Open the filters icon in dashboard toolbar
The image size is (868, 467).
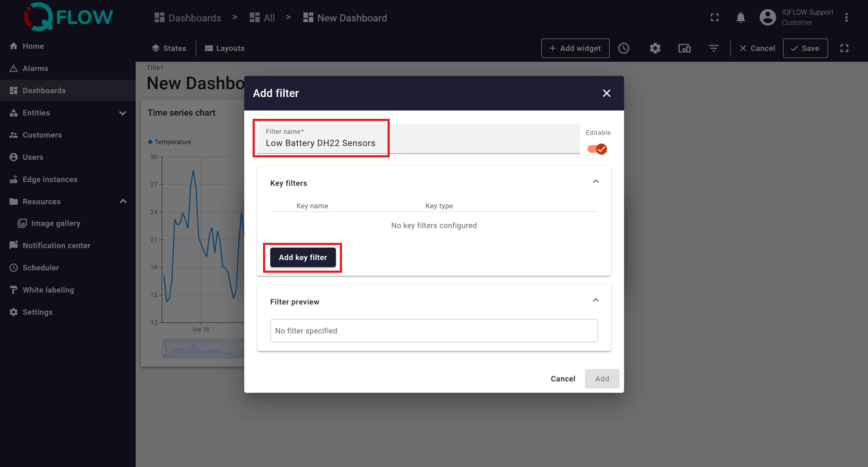(x=713, y=48)
